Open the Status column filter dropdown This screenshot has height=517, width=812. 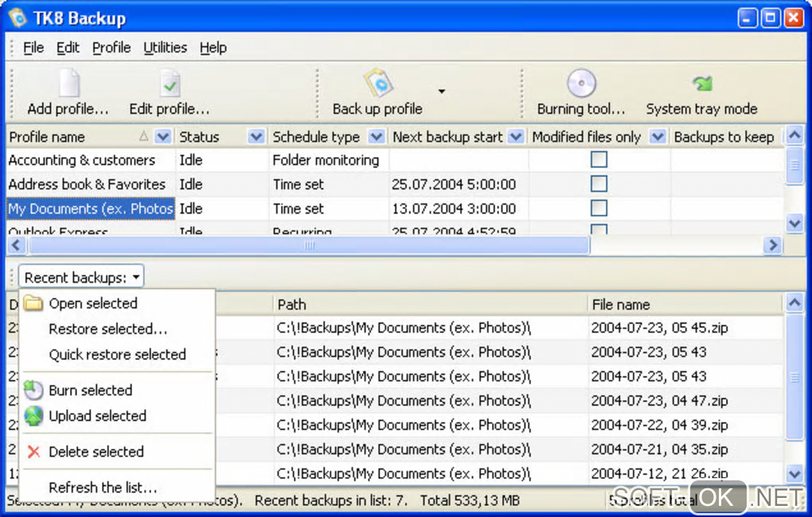pyautogui.click(x=256, y=137)
